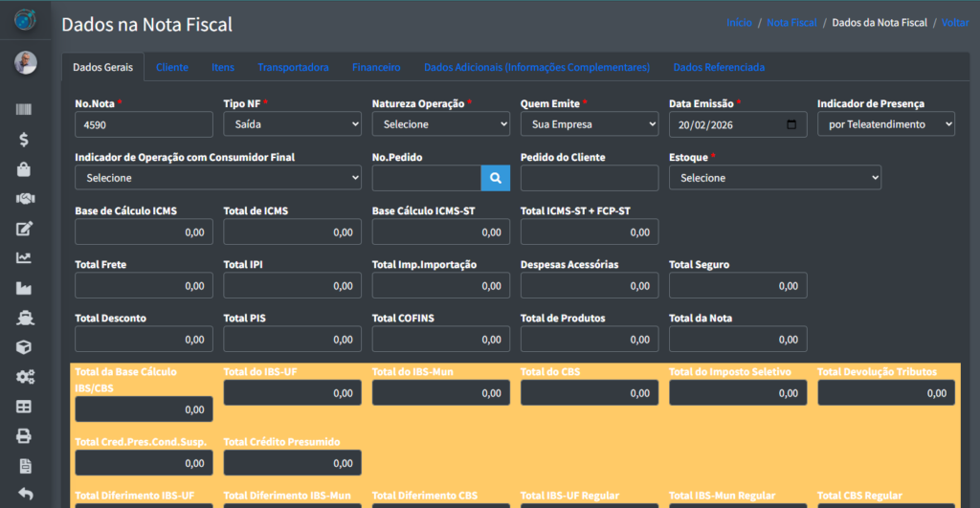Open the dollar sign financial menu
The height and width of the screenshot is (508, 980).
[x=25, y=140]
